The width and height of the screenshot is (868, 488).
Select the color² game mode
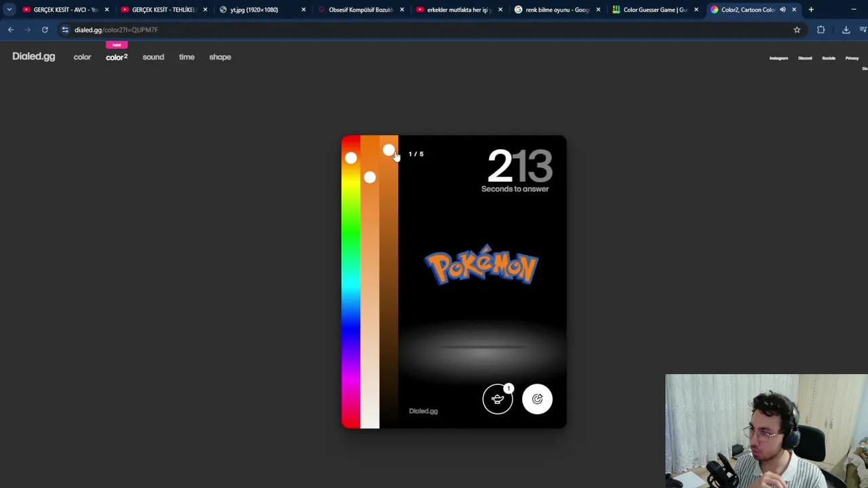pos(117,57)
